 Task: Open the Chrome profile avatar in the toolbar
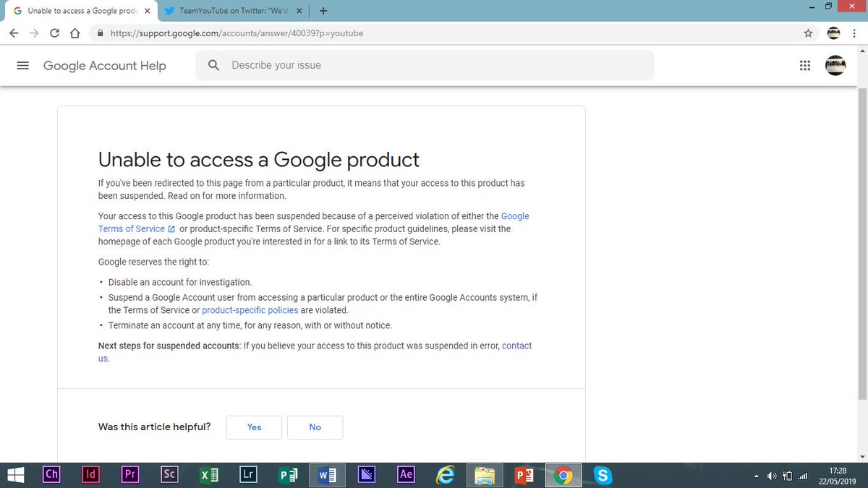pyautogui.click(x=833, y=33)
